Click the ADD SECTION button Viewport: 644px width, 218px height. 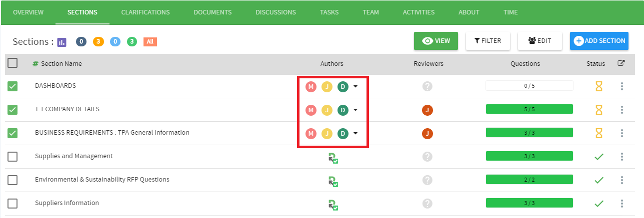click(x=599, y=41)
